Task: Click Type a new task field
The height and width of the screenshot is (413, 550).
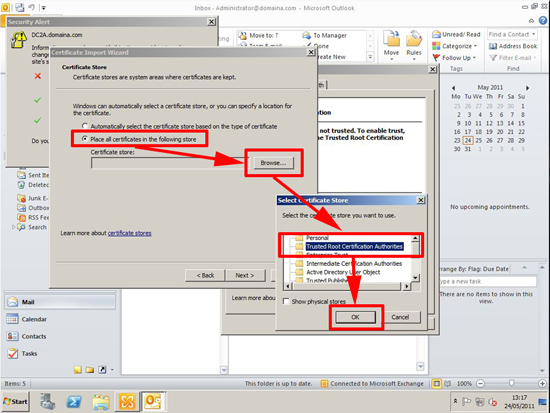Action: tap(488, 281)
